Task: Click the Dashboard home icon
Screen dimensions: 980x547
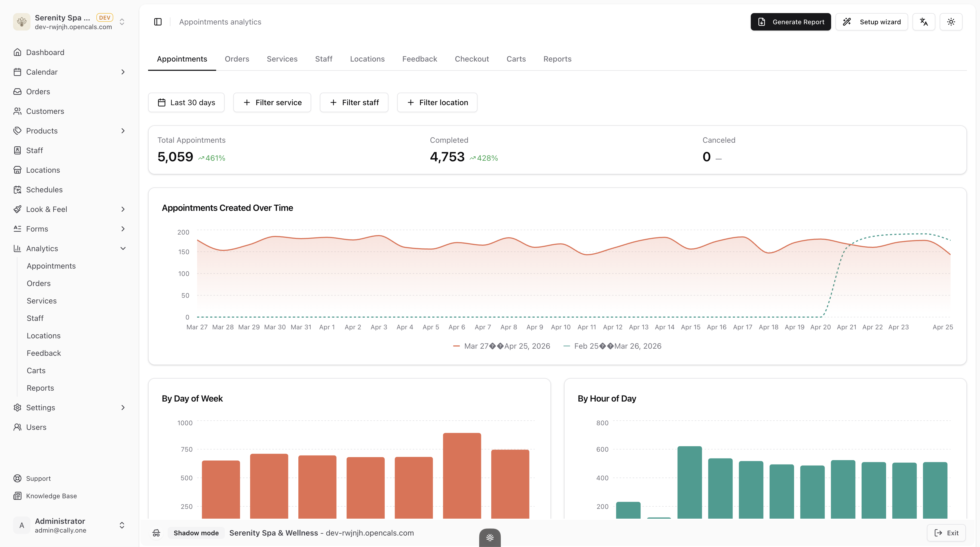Action: (17, 52)
